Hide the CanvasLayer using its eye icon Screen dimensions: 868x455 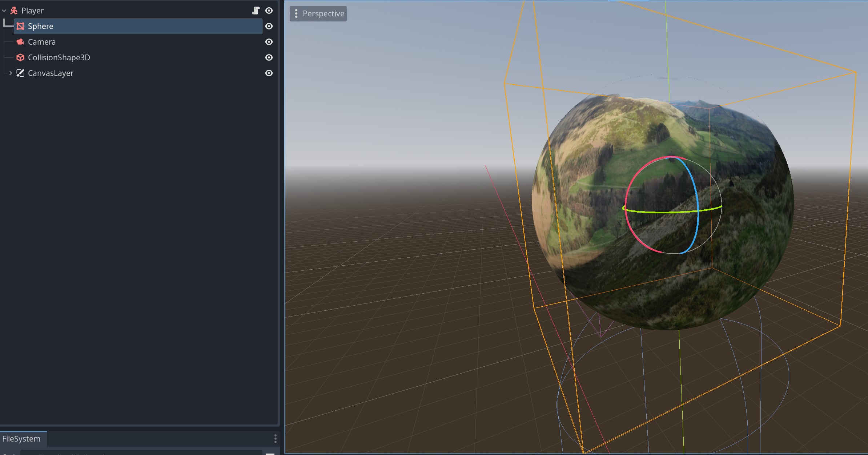(x=269, y=73)
